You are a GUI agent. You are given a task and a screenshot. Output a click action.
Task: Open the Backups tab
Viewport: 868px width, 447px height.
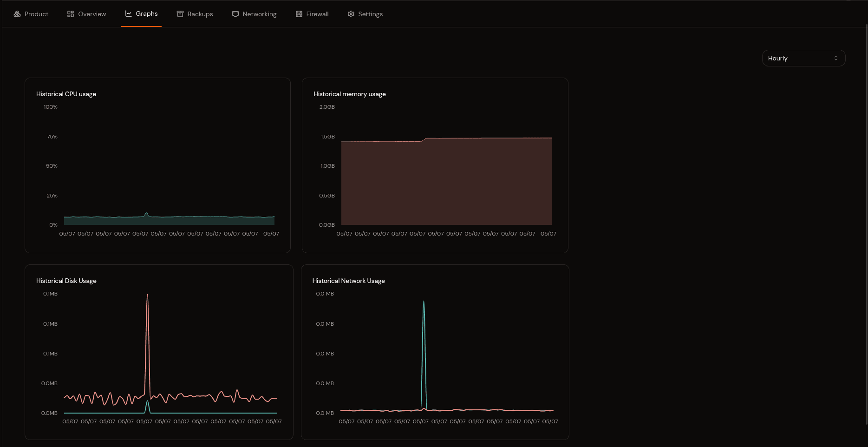click(x=195, y=14)
